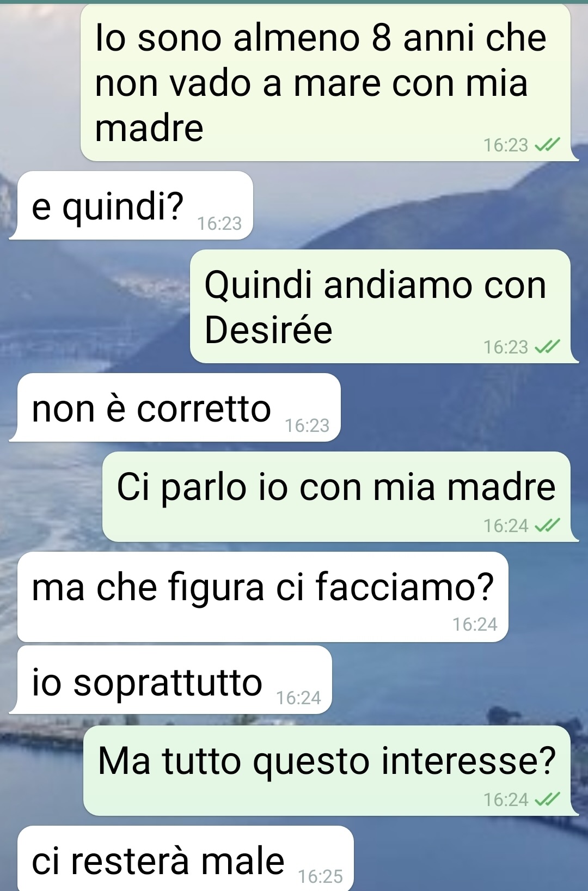Tap 16:23 timestamp on first sent message
588x891 pixels.
point(506,145)
